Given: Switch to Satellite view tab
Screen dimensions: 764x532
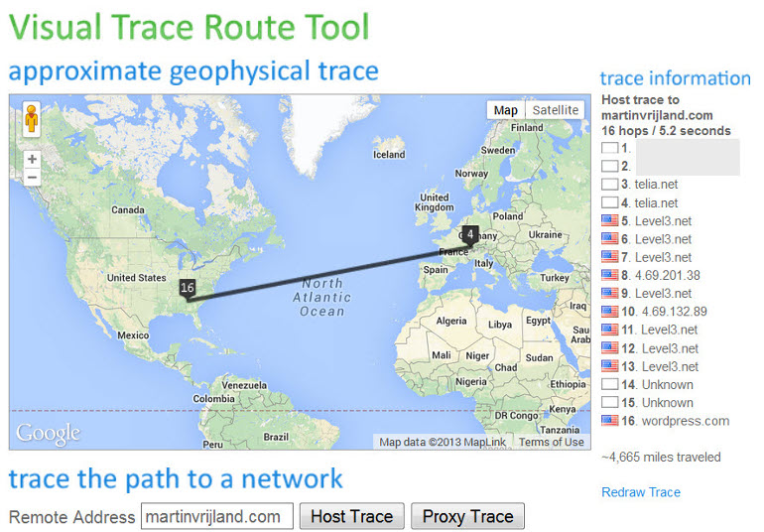Looking at the screenshot, I should coord(555,110).
